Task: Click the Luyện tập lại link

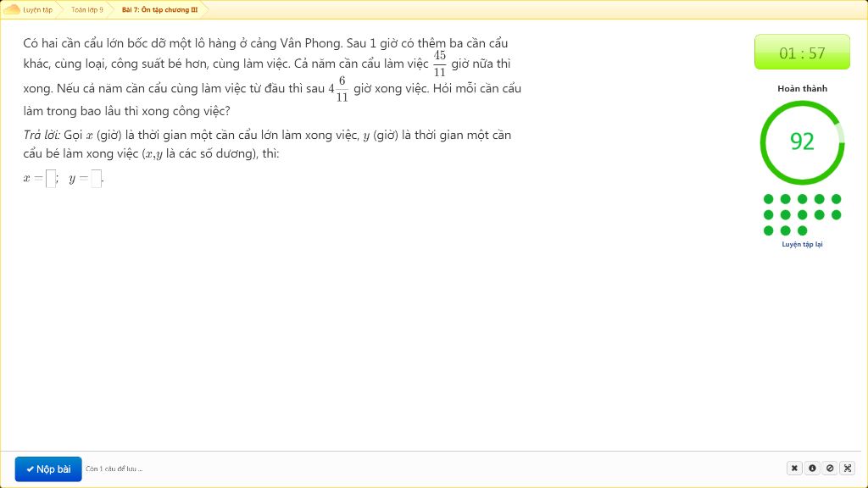Action: click(802, 244)
